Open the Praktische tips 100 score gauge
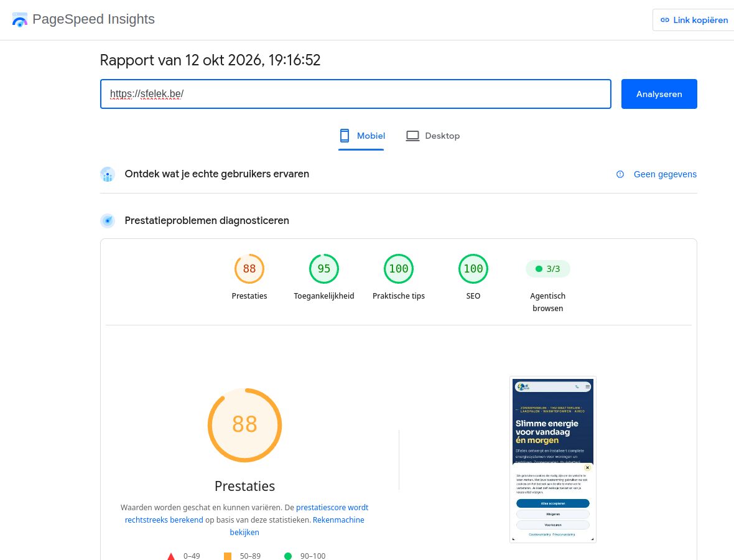This screenshot has height=560, width=734. click(398, 269)
